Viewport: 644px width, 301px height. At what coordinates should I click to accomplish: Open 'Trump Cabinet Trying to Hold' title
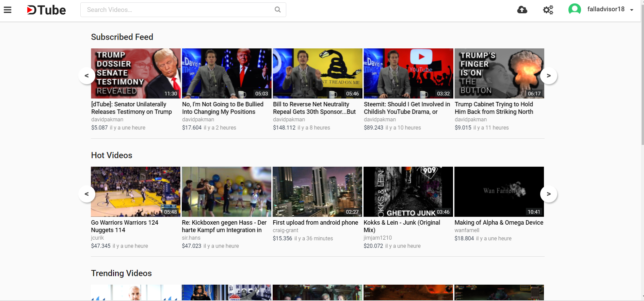tap(494, 108)
